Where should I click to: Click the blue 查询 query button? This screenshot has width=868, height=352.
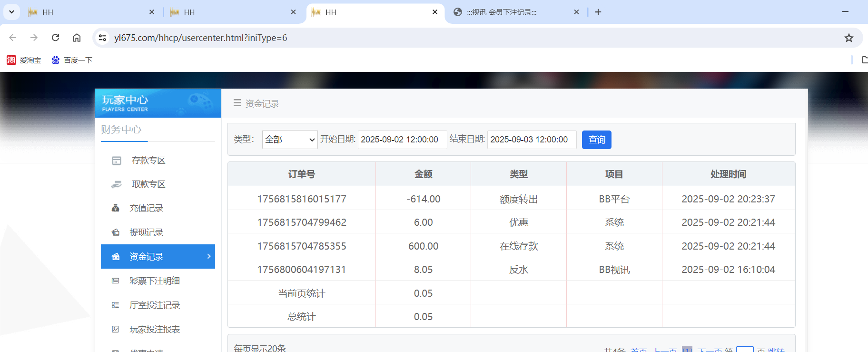tap(596, 140)
